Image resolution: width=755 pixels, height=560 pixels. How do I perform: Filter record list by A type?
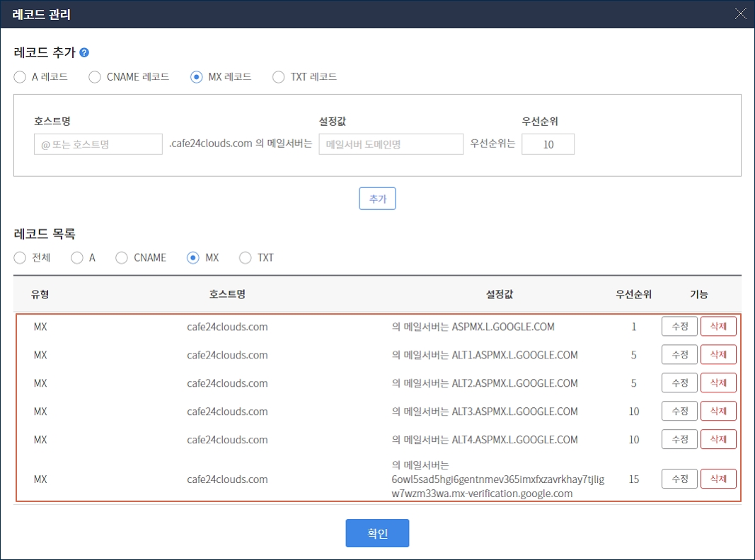(x=77, y=258)
